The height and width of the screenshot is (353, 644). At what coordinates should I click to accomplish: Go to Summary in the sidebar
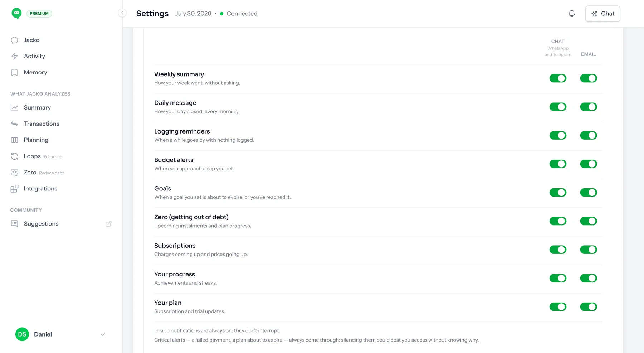(x=37, y=107)
